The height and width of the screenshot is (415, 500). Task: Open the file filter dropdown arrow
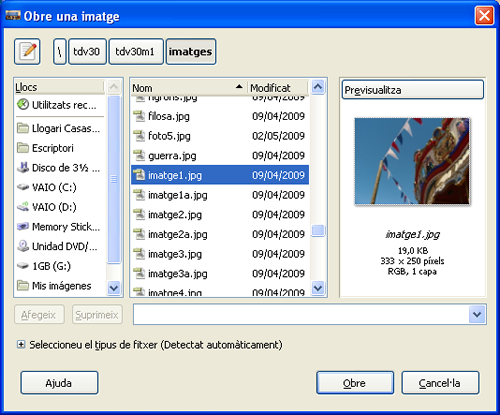(x=477, y=314)
